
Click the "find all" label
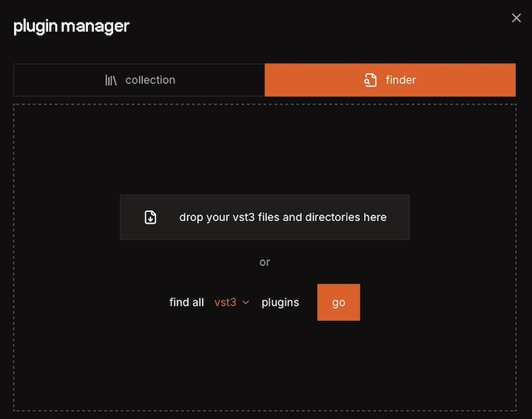pyautogui.click(x=186, y=303)
